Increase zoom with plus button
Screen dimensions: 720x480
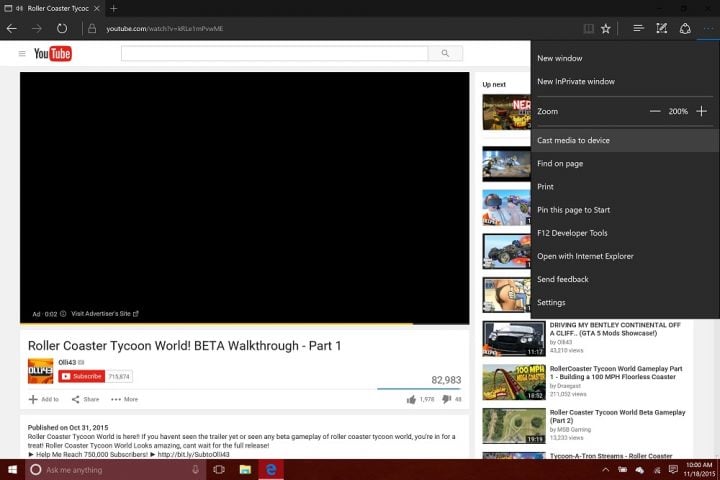coord(701,111)
